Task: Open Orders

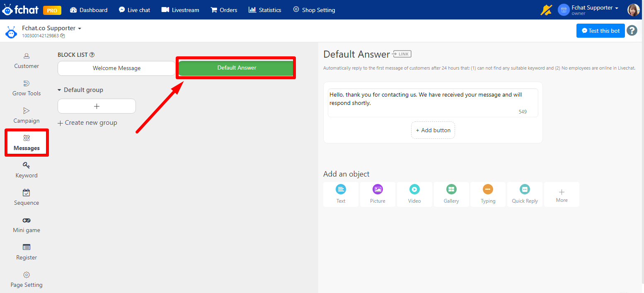Action: [x=224, y=10]
